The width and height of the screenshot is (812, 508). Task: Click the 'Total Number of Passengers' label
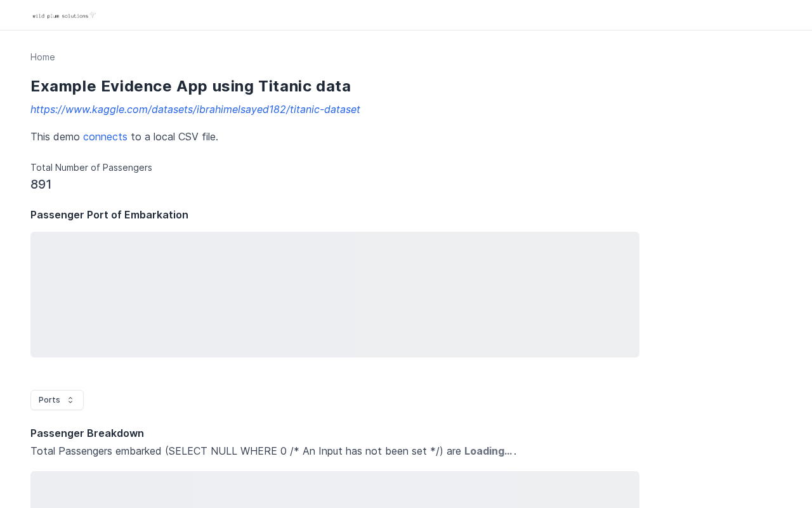click(91, 168)
